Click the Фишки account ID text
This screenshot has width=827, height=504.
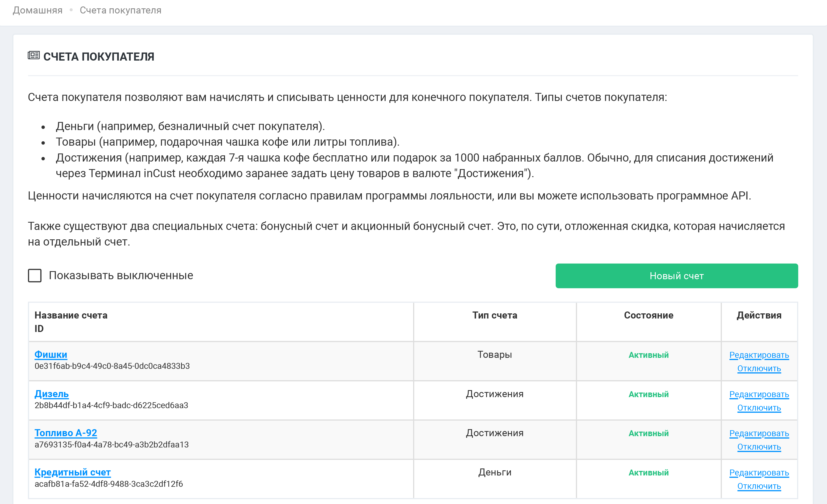112,366
